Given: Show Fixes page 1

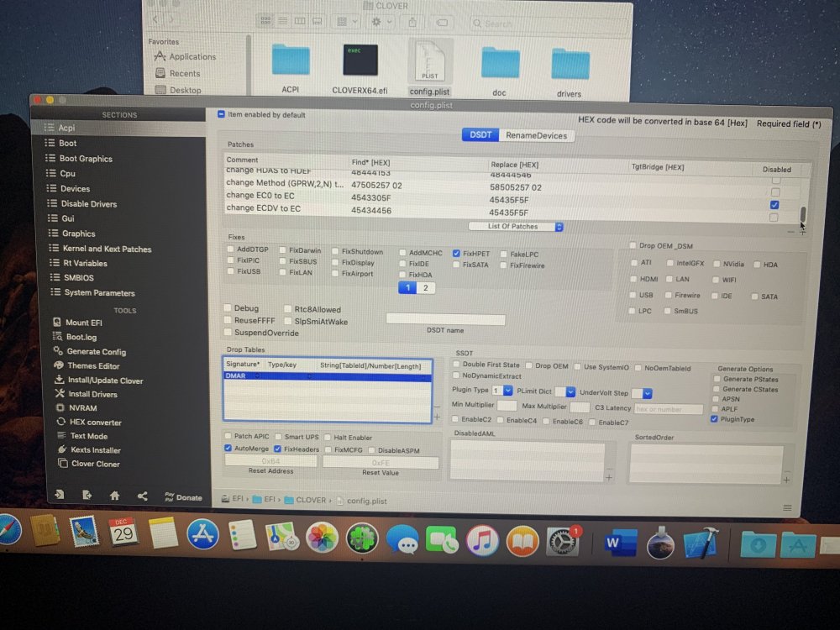Looking at the screenshot, I should point(407,287).
